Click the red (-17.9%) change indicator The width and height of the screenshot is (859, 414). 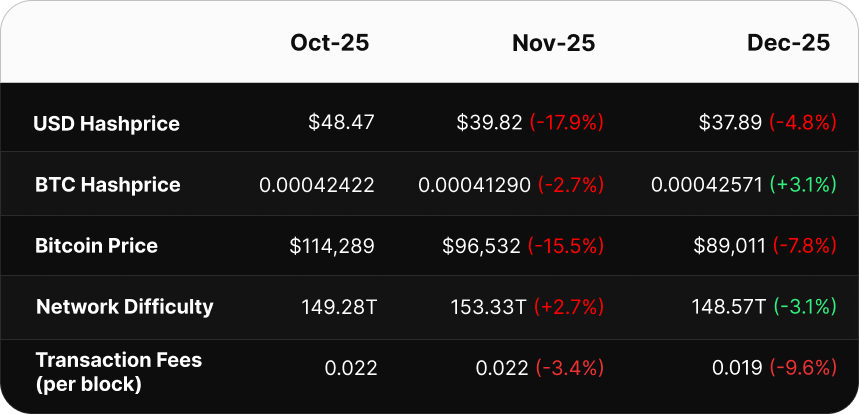tap(567, 123)
